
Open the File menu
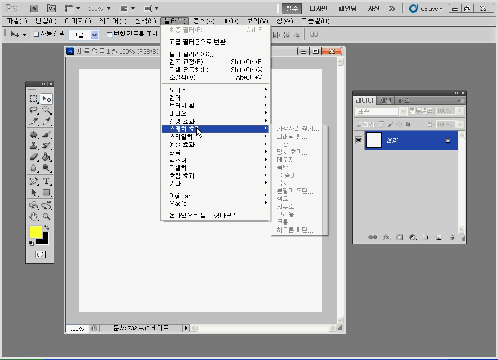click(17, 21)
